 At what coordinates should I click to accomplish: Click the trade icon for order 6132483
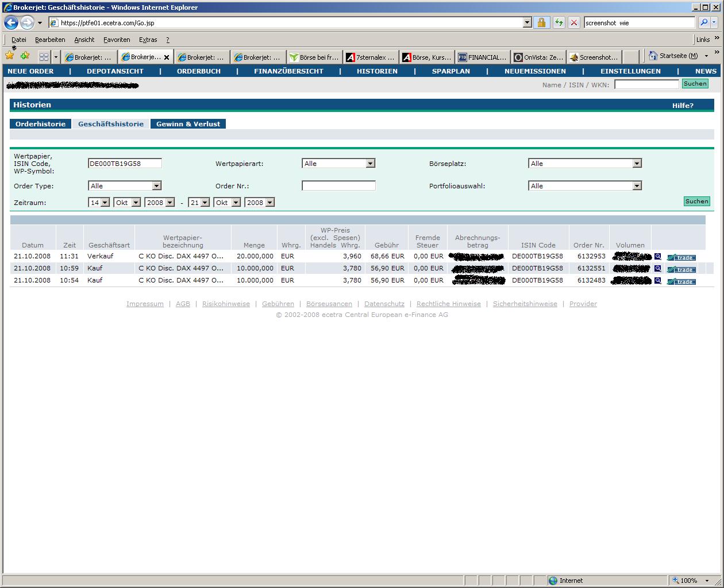681,281
